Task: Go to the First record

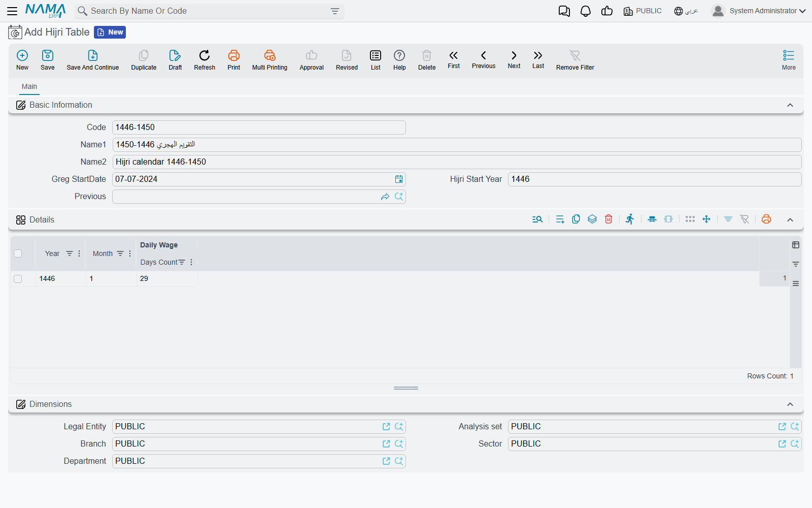Action: (454, 59)
